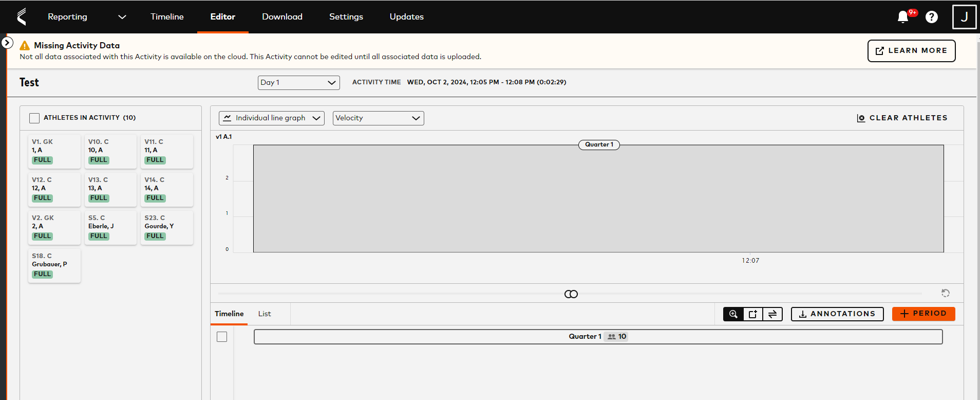The image size is (980, 400).
Task: Click the reset zoom circular arrow icon
Action: (x=945, y=293)
